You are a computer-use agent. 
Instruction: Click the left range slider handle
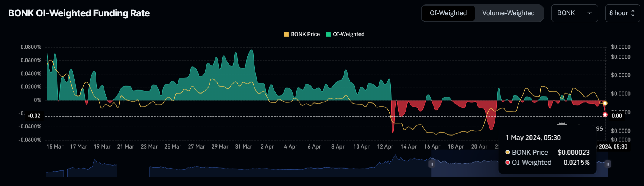432,164
